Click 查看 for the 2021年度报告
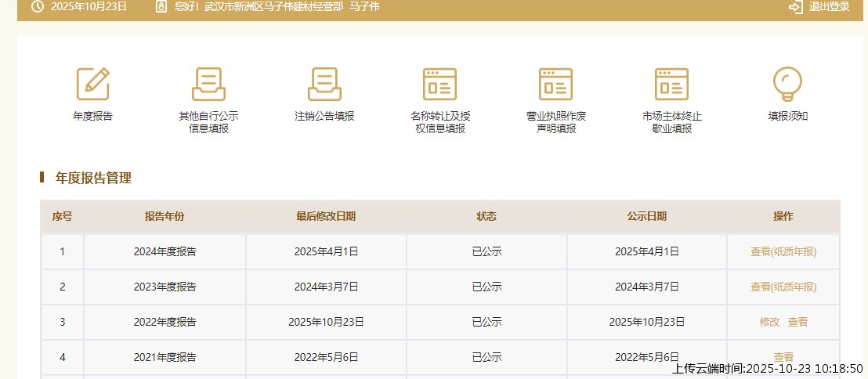 coord(783,357)
